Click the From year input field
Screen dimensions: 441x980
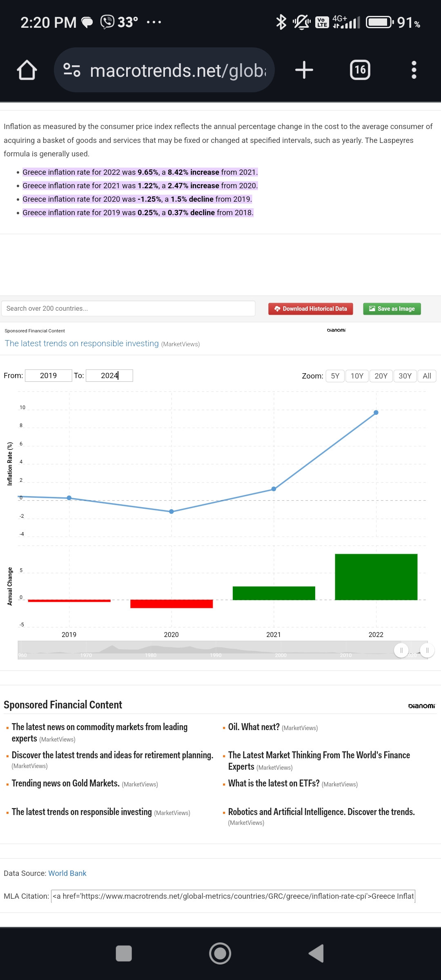pyautogui.click(x=48, y=376)
